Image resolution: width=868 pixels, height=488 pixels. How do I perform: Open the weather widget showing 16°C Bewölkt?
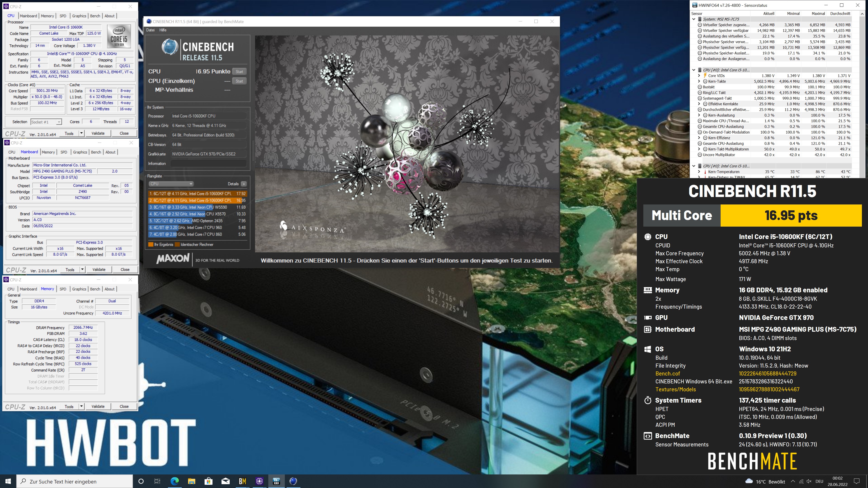pyautogui.click(x=765, y=481)
